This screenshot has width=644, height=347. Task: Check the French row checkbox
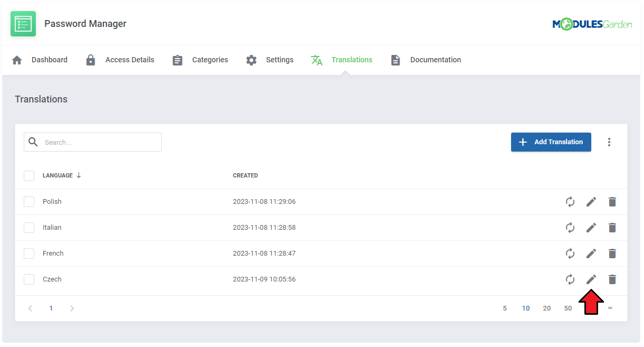pyautogui.click(x=29, y=254)
